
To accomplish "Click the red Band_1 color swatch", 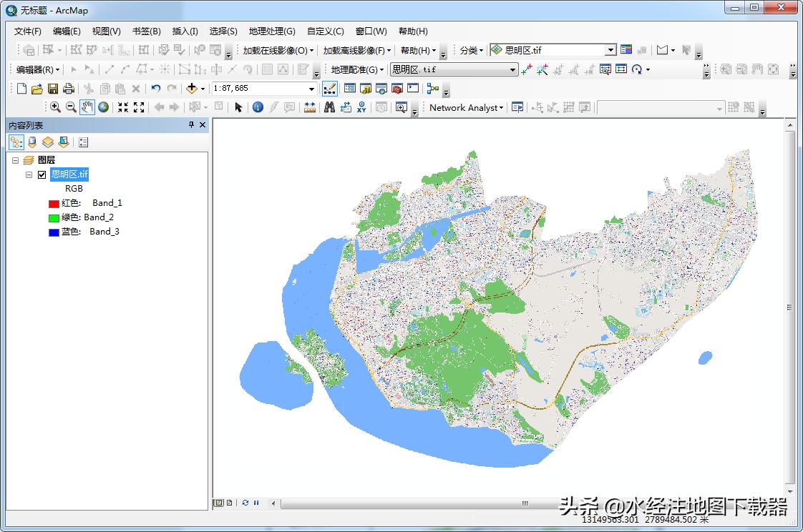I will 54,204.
